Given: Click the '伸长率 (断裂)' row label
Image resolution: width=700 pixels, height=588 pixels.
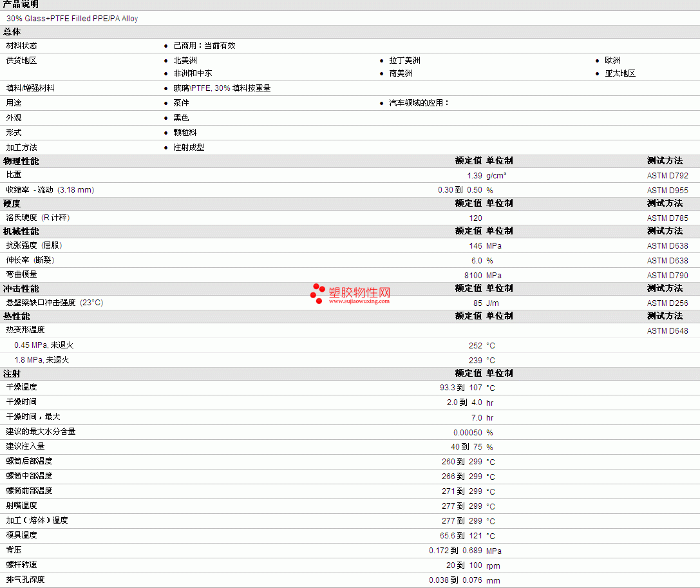Looking at the screenshot, I should point(30,260).
